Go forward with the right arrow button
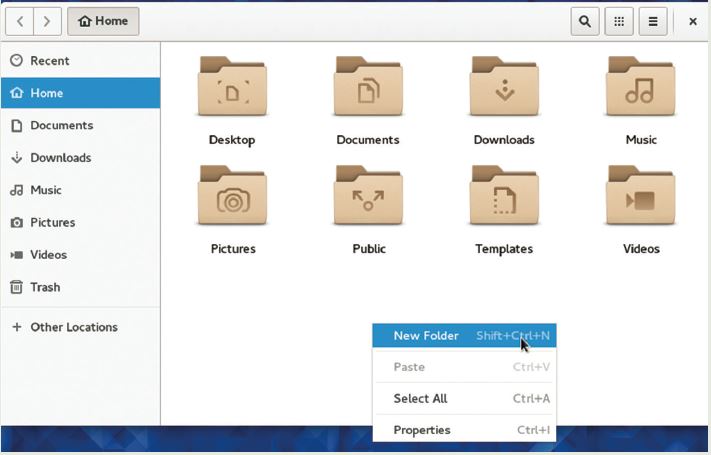Viewport: 711px width, 455px height. click(47, 21)
